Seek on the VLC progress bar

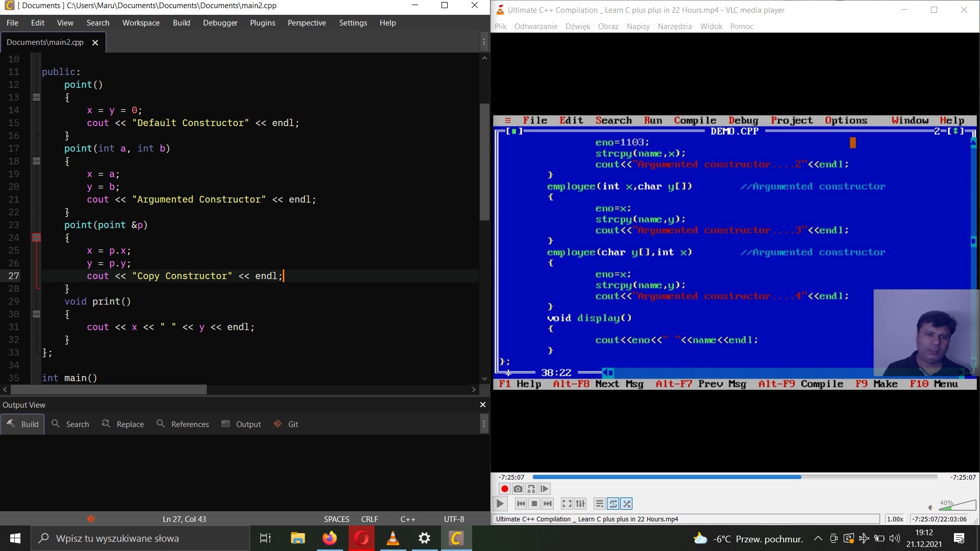point(735,477)
